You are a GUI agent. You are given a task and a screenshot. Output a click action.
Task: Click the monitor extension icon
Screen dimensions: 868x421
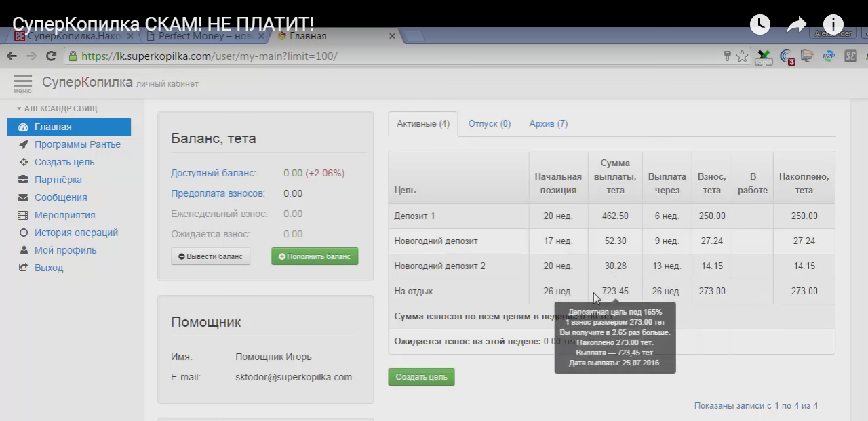(x=807, y=56)
